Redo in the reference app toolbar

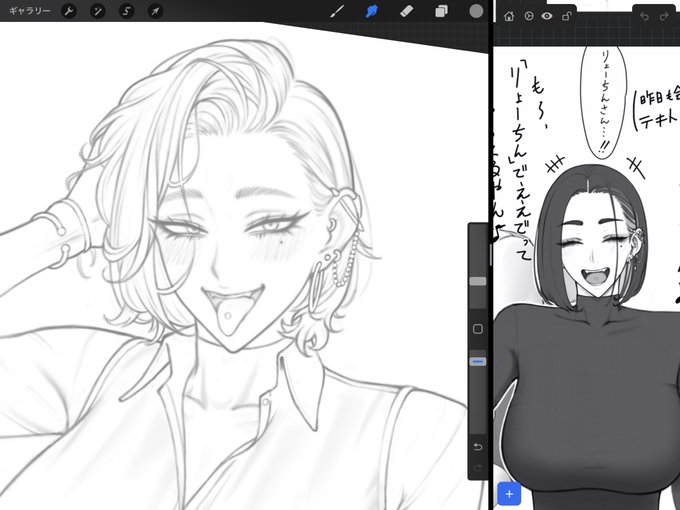coord(664,16)
